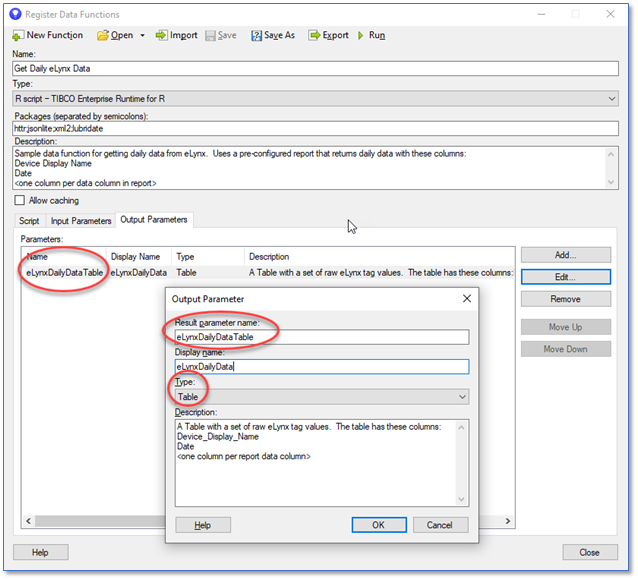Viewport: 638px width, 580px height.
Task: Open the Table type dropdown in dialog
Action: [x=461, y=397]
